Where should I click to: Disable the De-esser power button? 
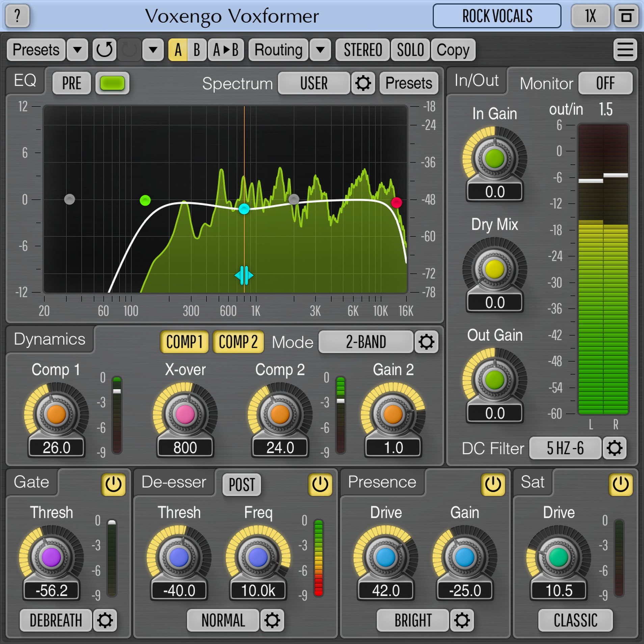tap(320, 484)
